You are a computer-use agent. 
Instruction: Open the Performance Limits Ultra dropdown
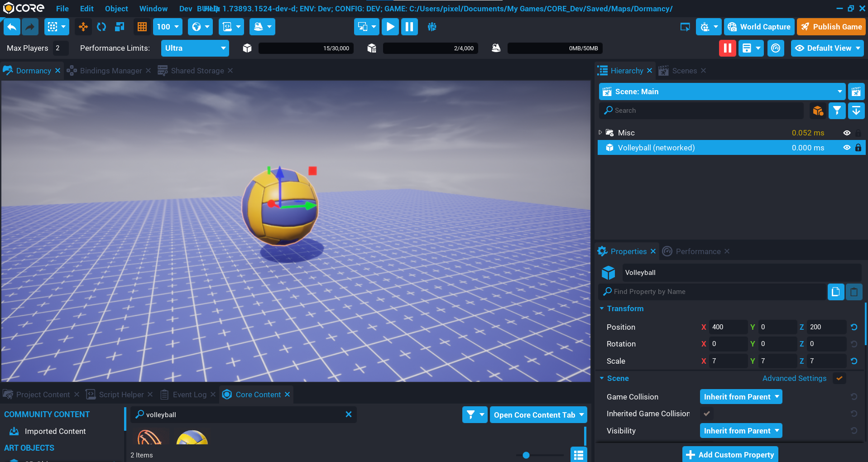pos(195,48)
